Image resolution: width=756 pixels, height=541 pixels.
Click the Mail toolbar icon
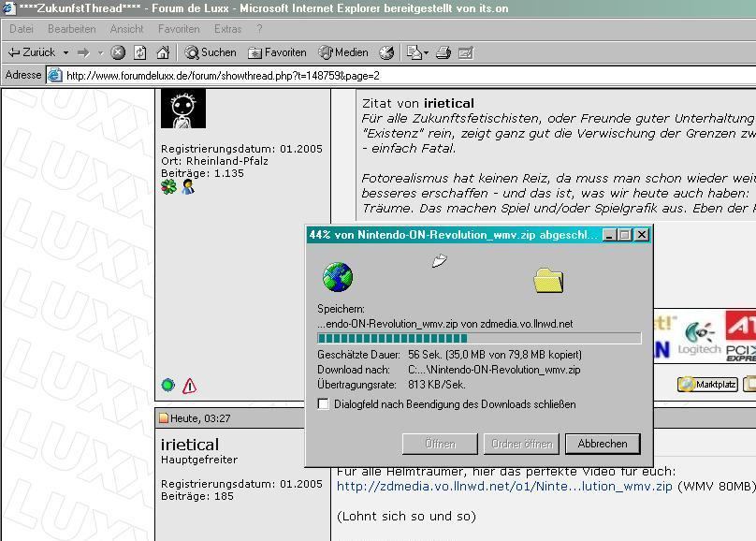(x=414, y=52)
